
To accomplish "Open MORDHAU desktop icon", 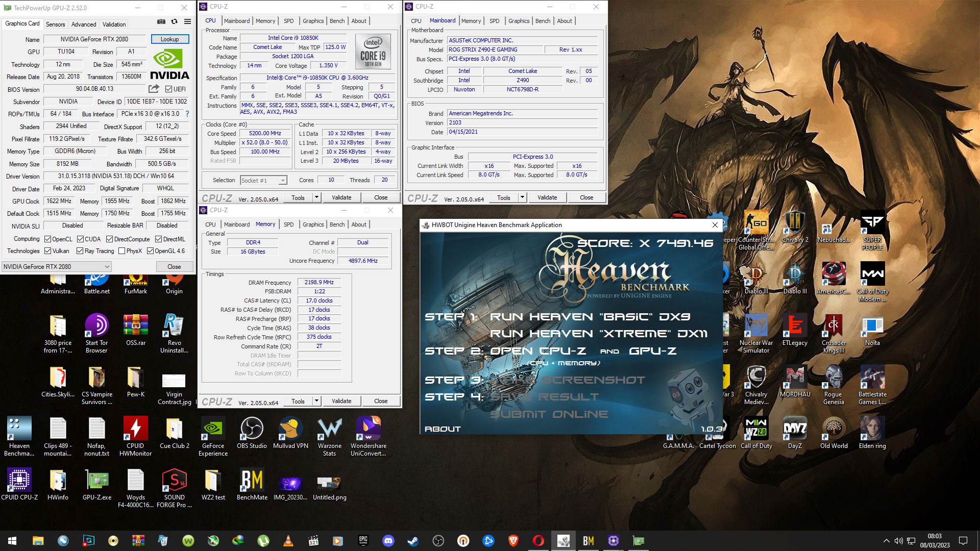I will [795, 381].
